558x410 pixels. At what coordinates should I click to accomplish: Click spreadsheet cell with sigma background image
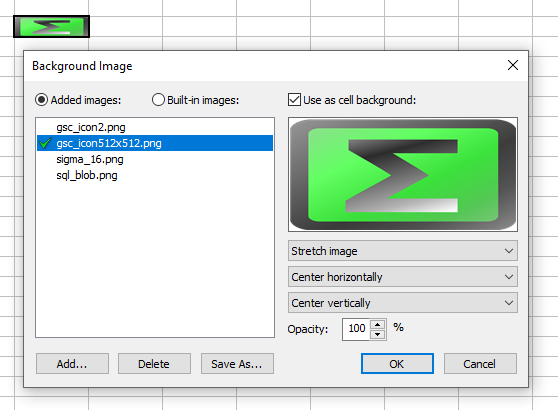pyautogui.click(x=52, y=26)
